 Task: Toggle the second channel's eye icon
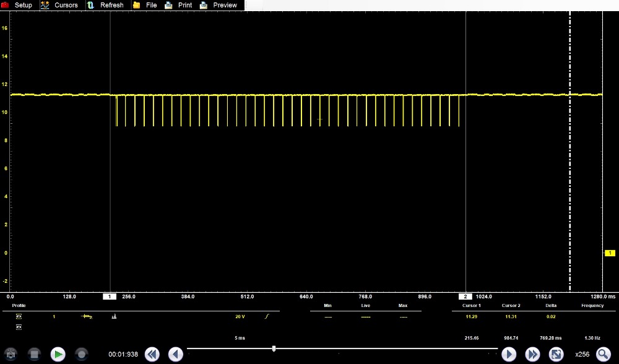(x=19, y=327)
